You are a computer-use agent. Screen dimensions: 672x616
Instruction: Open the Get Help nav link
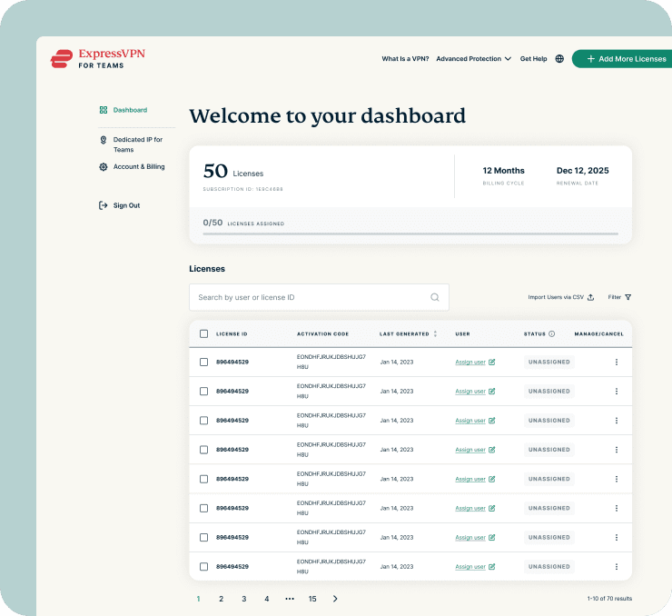[534, 59]
